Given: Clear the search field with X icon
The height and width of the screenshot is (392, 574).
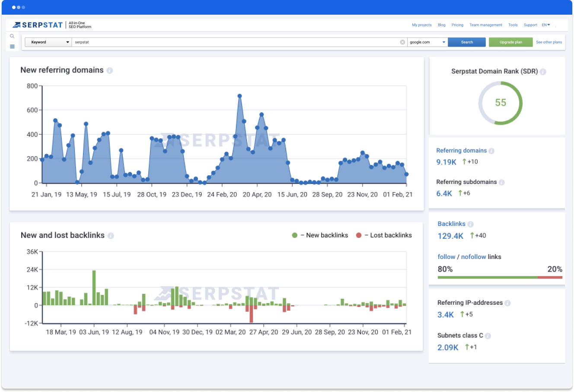Looking at the screenshot, I should 402,42.
